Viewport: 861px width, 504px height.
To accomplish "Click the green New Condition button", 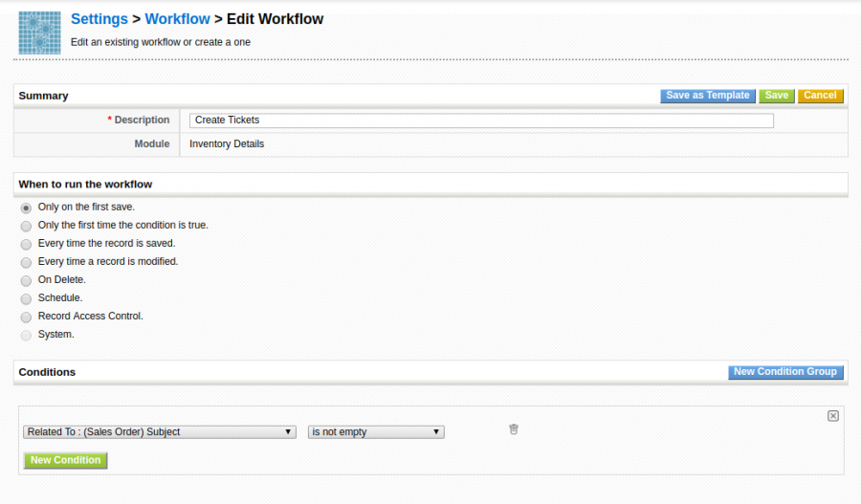I will click(65, 460).
